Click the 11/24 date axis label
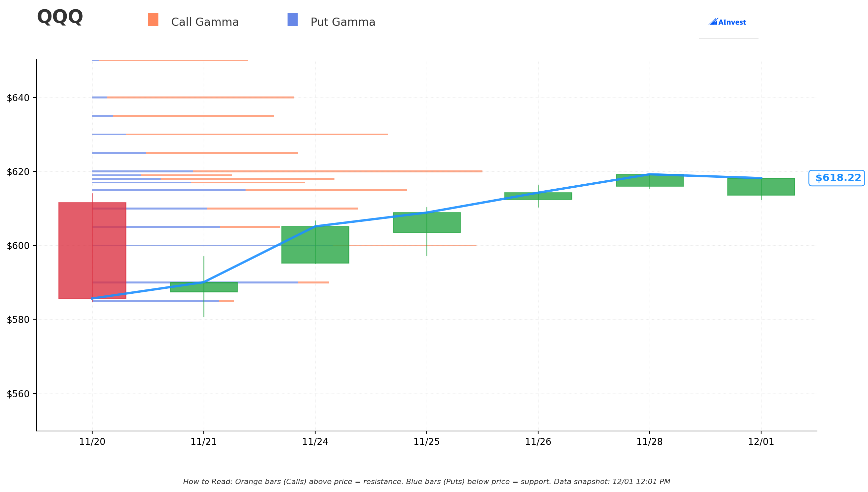 click(315, 442)
